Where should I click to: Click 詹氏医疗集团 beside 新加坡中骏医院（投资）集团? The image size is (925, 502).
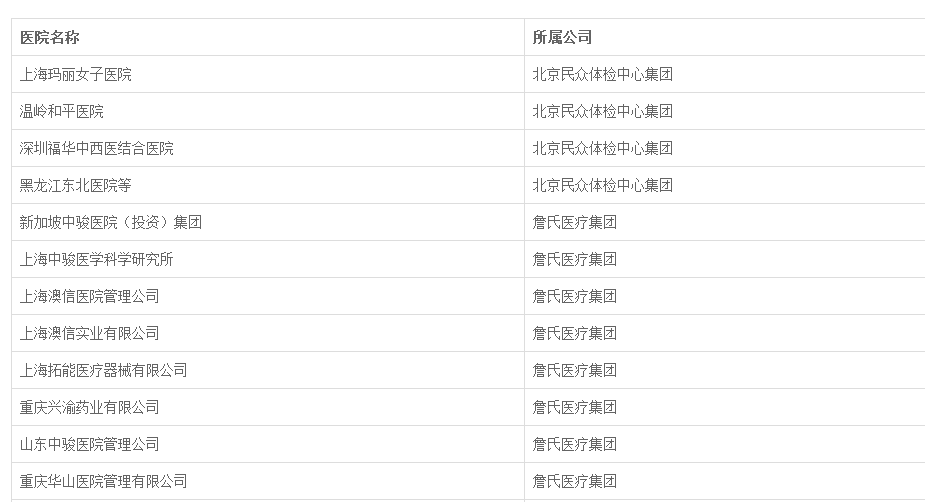(574, 222)
